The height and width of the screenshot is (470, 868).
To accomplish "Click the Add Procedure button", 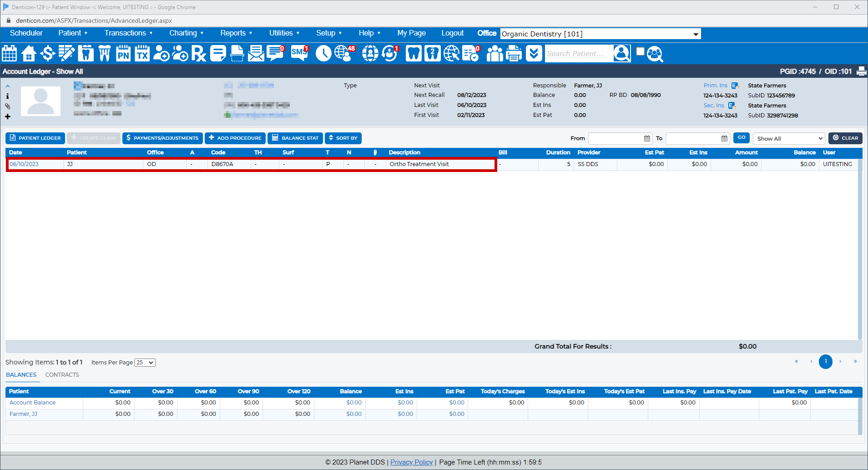I will click(x=235, y=138).
